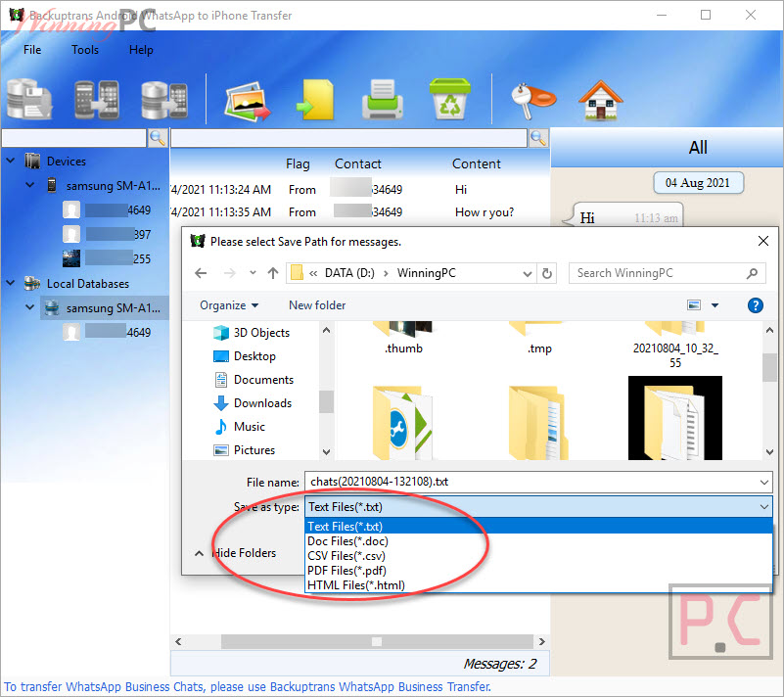Open the Help menu
This screenshot has width=784, height=697.
click(x=141, y=50)
